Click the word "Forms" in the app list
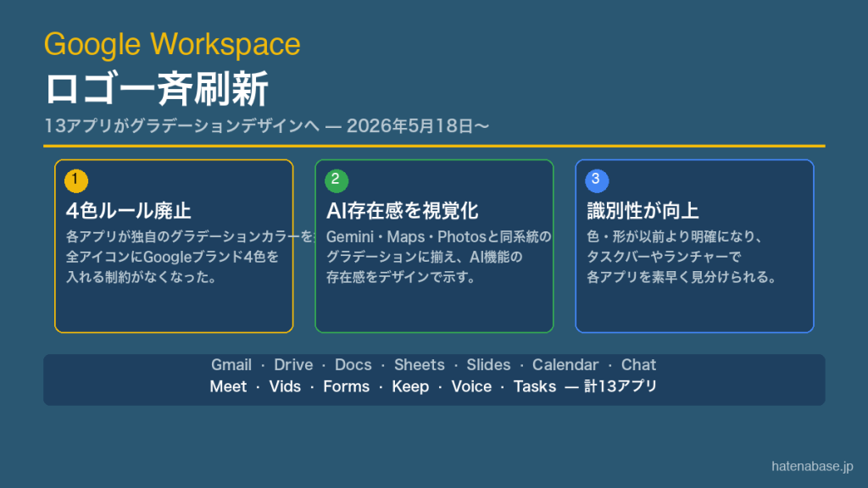Viewport: 868px width, 488px height. pos(346,386)
